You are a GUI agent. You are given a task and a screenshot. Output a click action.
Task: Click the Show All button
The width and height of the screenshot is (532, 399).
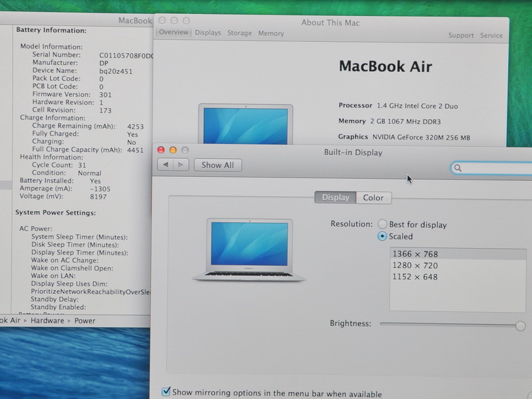pos(218,165)
